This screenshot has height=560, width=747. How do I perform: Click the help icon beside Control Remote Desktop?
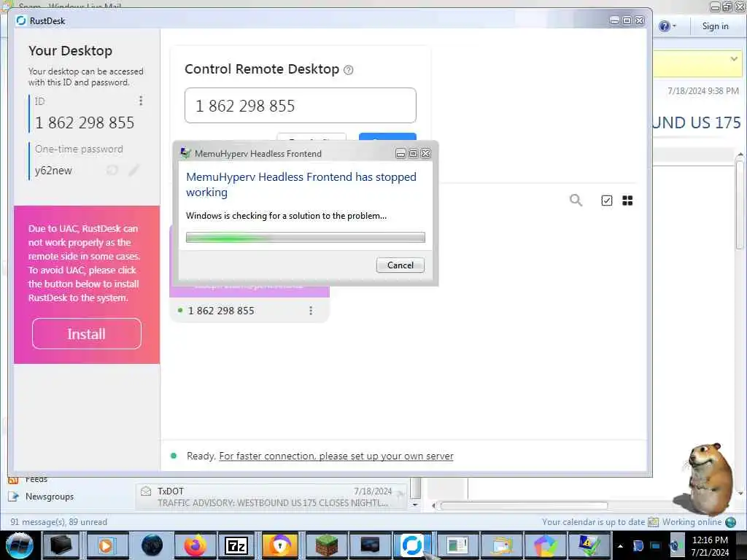coord(348,70)
